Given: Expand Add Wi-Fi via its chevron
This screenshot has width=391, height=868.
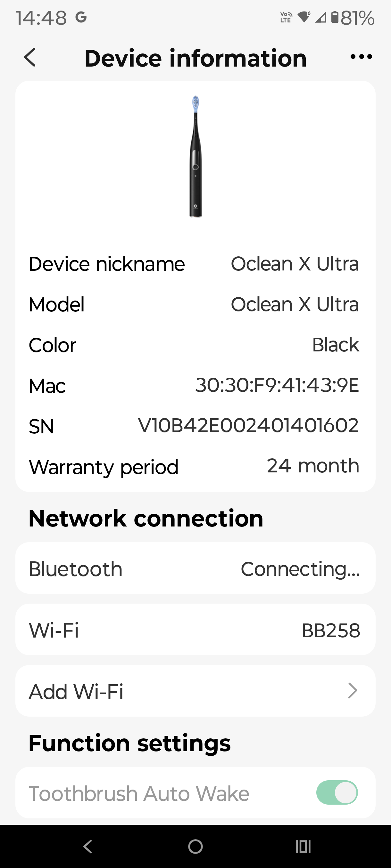Looking at the screenshot, I should 353,691.
